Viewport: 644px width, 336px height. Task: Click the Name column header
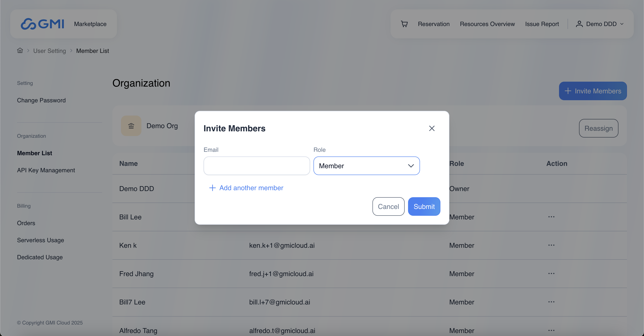coord(128,164)
